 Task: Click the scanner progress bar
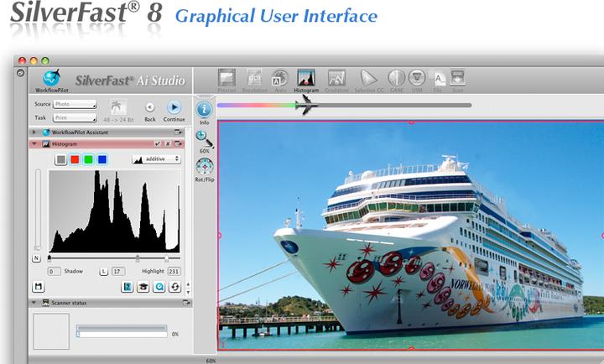(122, 331)
